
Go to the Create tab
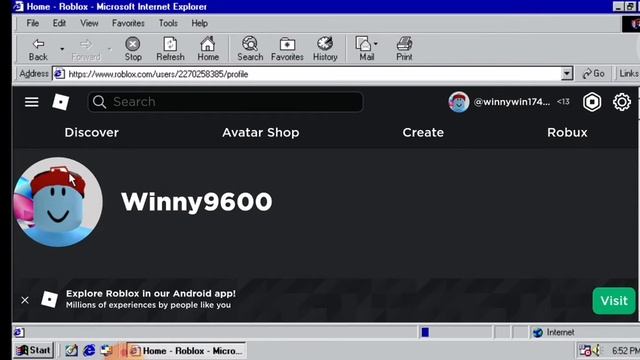[x=423, y=132]
